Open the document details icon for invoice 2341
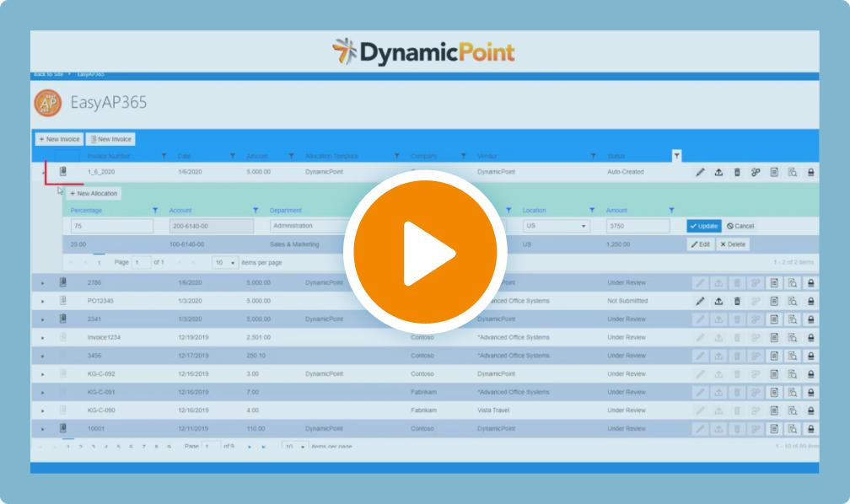This screenshot has height=504, width=850. pyautogui.click(x=773, y=319)
